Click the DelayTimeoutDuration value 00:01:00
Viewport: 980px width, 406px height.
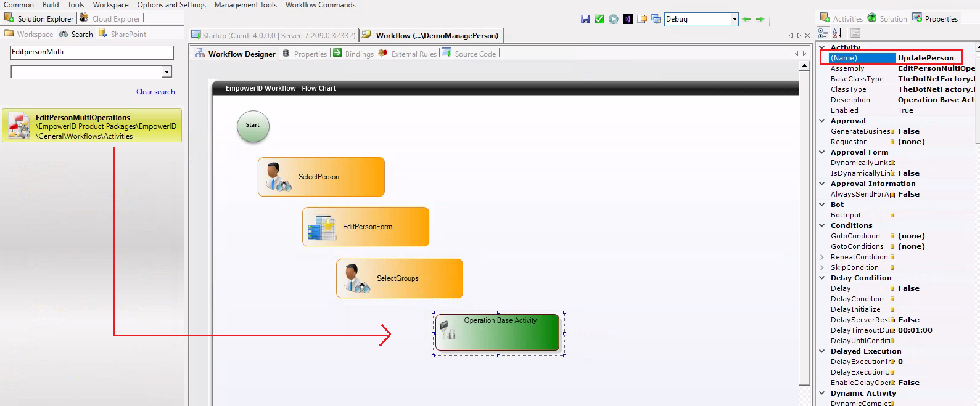[915, 330]
